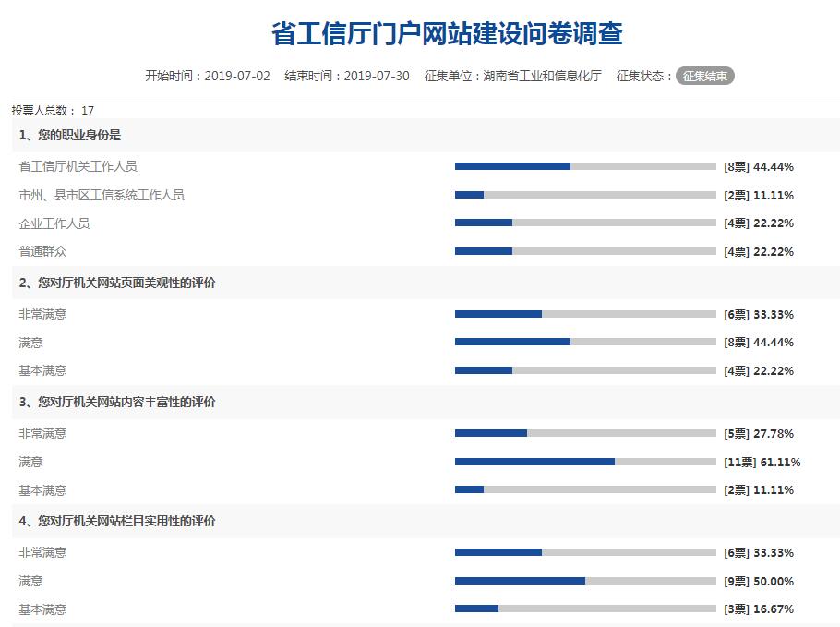Click the 征集单位 湖南省工业和信息化厅 text
This screenshot has width=840, height=627.
(512, 76)
